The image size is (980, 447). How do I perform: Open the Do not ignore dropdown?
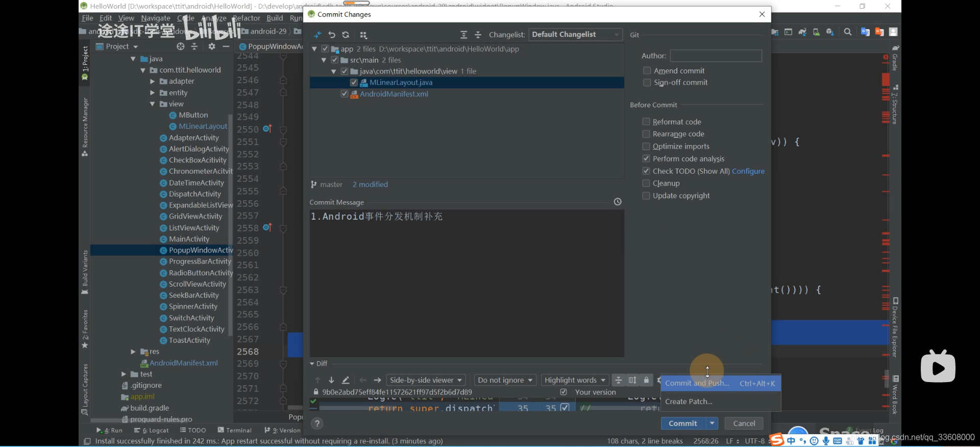tap(505, 380)
